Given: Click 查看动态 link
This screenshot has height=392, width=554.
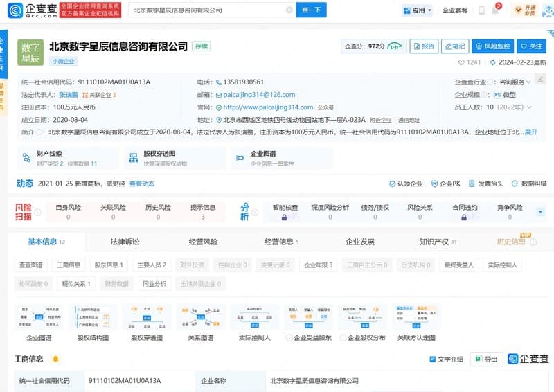Looking at the screenshot, I should [x=142, y=184].
